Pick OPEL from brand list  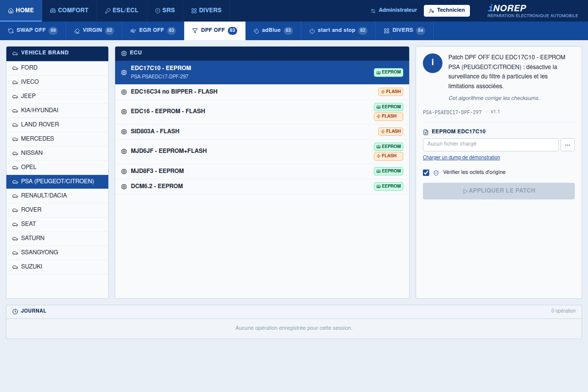57,168
